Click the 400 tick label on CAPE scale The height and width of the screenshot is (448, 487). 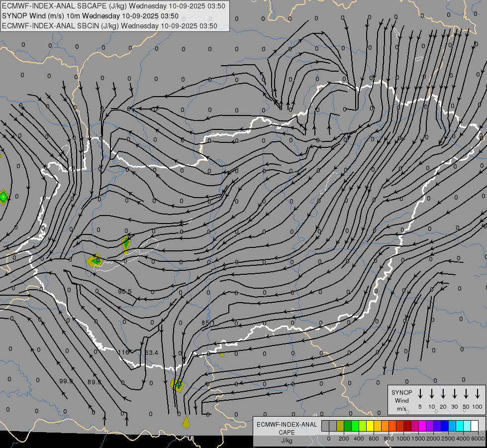point(359,439)
